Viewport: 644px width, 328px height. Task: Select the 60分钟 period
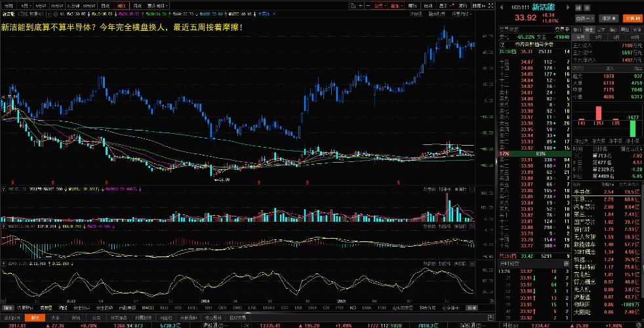pyautogui.click(x=89, y=6)
